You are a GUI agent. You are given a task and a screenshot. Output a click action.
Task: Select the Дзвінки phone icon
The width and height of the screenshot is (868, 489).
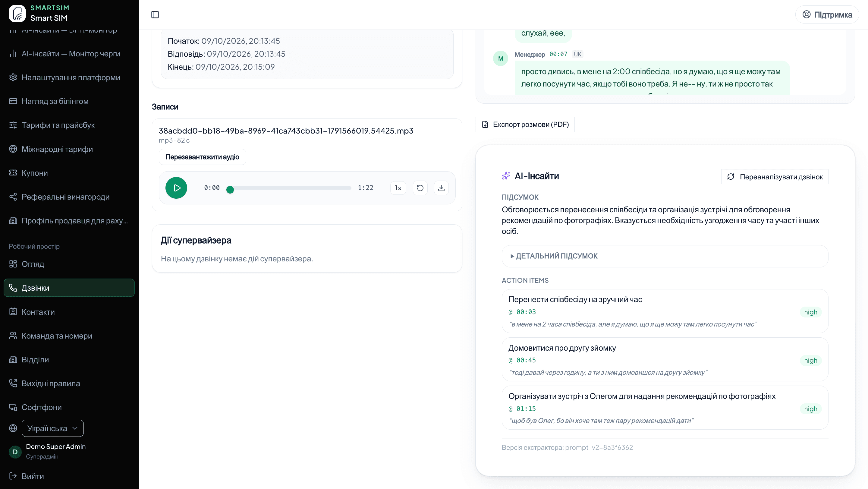(x=13, y=288)
